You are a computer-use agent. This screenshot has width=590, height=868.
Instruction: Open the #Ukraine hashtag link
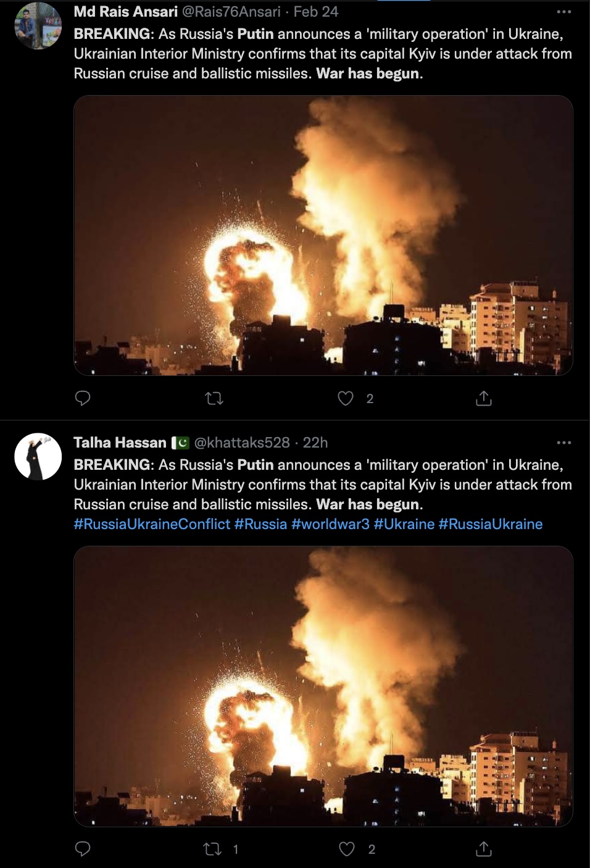coord(404,524)
